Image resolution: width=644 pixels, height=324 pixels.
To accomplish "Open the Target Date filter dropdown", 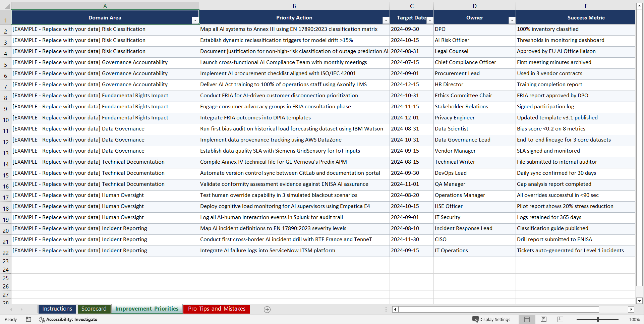I will point(430,20).
